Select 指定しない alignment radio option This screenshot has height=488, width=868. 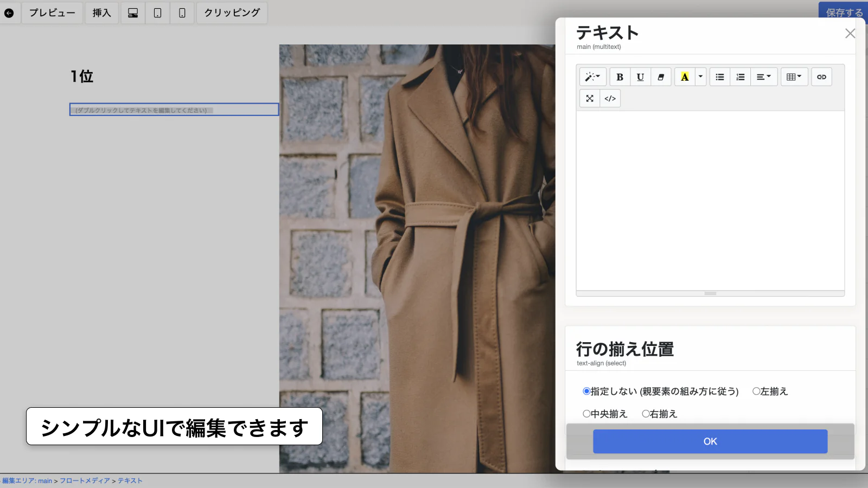[x=586, y=391]
